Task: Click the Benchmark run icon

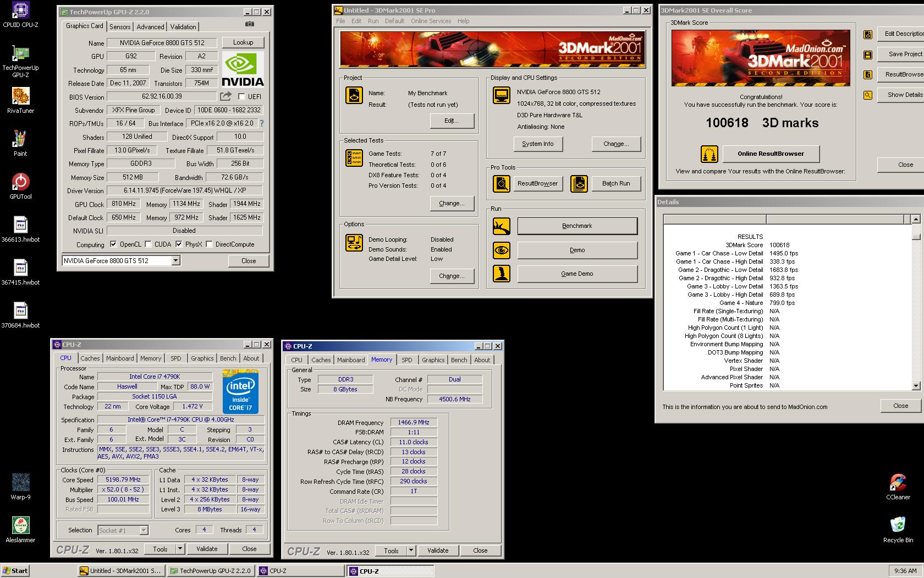Action: pyautogui.click(x=501, y=226)
